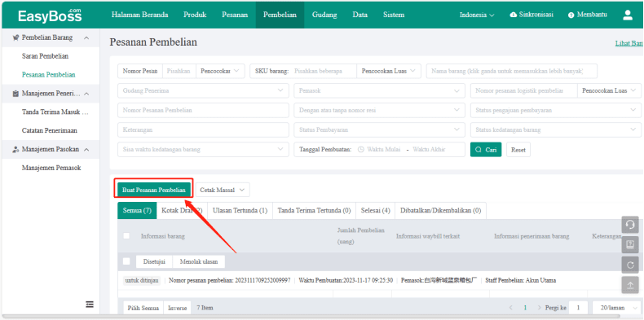Image resolution: width=644 pixels, height=320 pixels.
Task: Open Tanda Terima Masuk in sidebar
Action: (55, 112)
